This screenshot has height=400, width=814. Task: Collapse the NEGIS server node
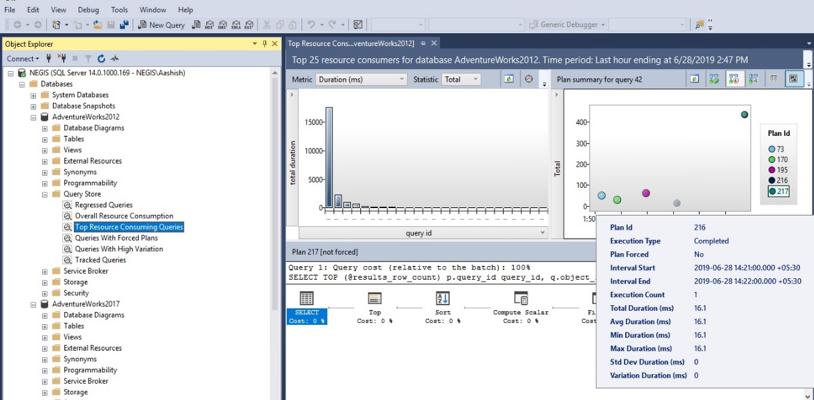tap(10, 73)
